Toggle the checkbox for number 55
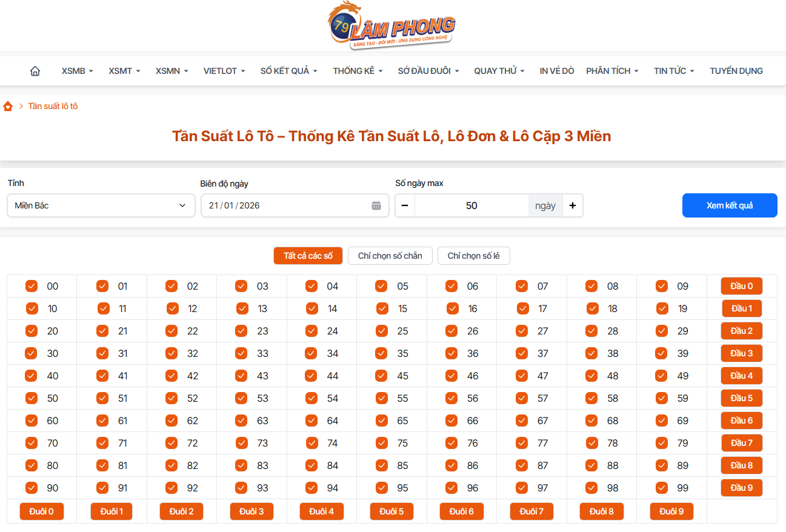The width and height of the screenshot is (786, 532). 381,398
